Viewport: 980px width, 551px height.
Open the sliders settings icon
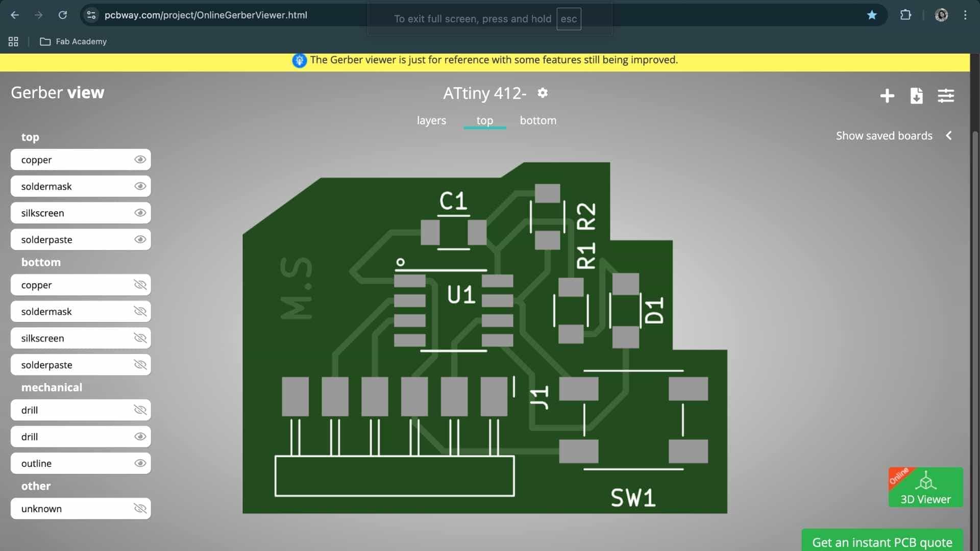coord(946,95)
